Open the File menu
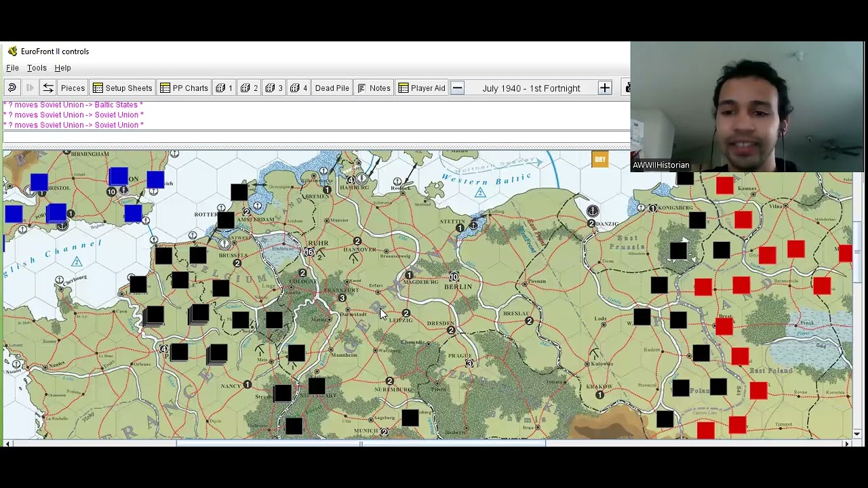868x488 pixels. click(x=12, y=68)
